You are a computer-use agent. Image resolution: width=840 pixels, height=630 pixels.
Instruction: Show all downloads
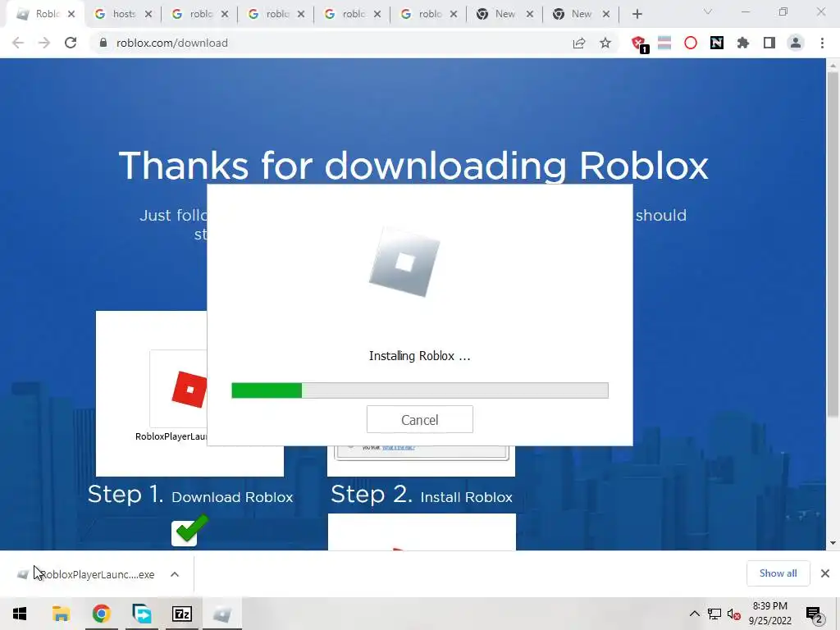tap(778, 573)
